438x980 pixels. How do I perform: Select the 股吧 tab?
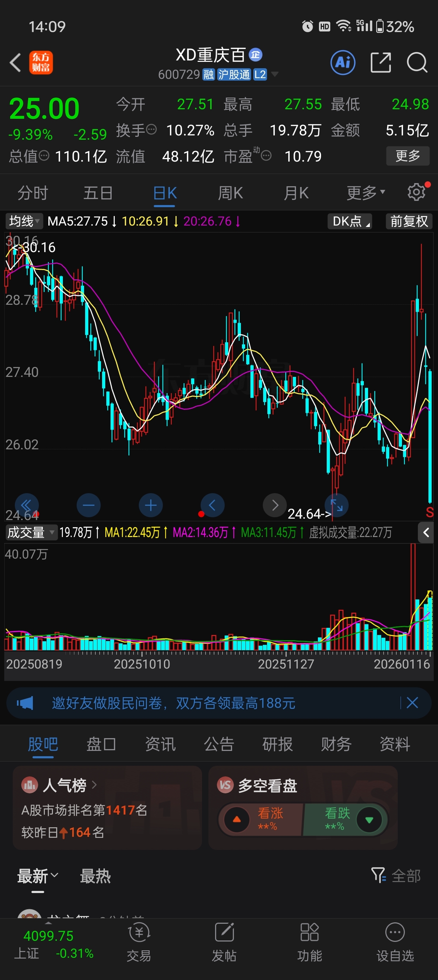point(43,744)
